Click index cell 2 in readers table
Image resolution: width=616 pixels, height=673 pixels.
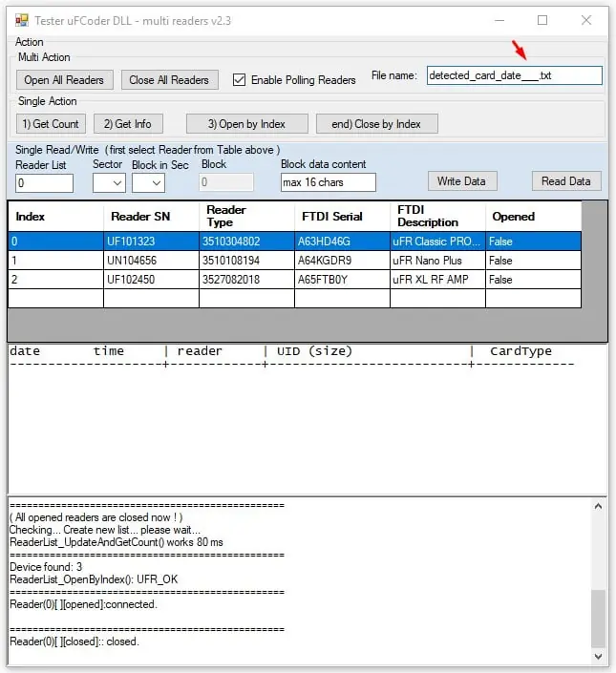(55, 280)
